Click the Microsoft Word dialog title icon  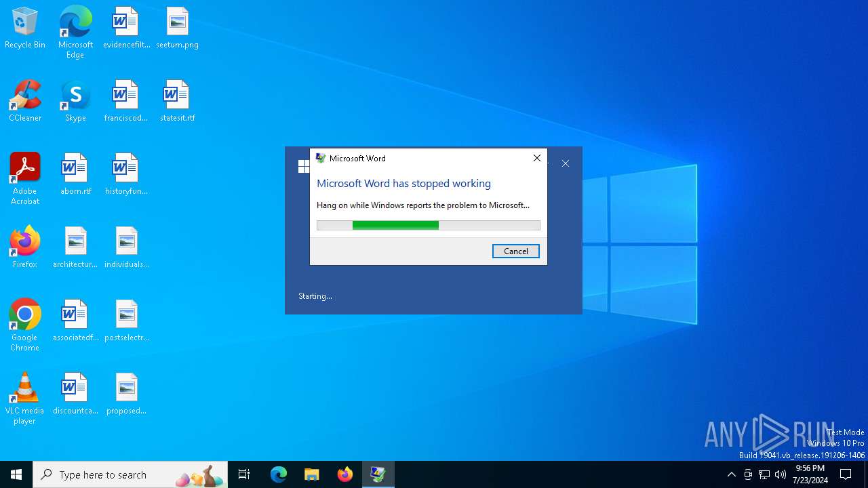(x=321, y=158)
